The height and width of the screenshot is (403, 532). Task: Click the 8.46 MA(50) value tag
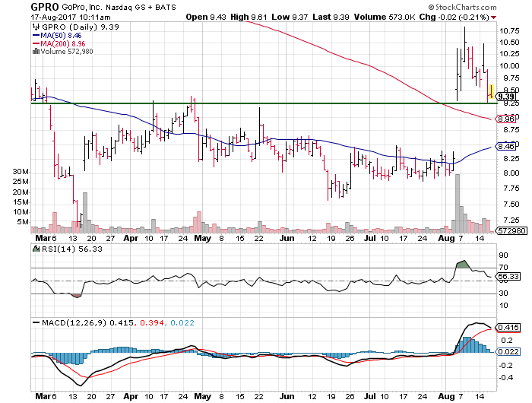pyautogui.click(x=506, y=146)
